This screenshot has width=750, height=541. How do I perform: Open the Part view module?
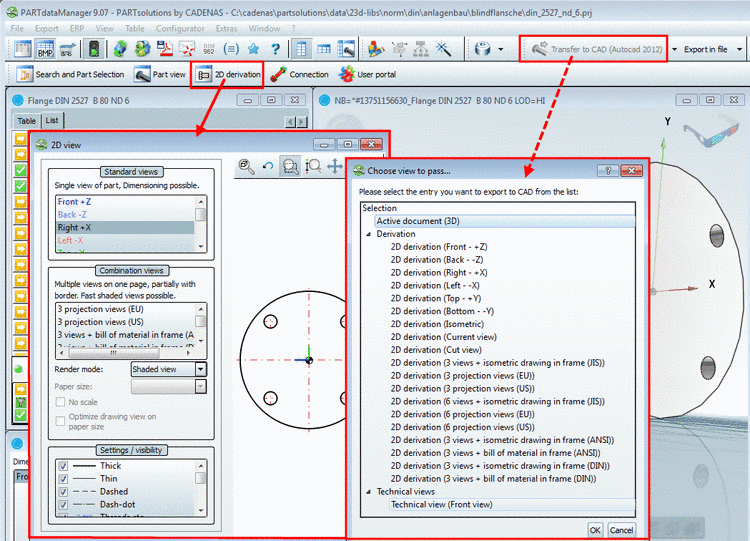160,75
